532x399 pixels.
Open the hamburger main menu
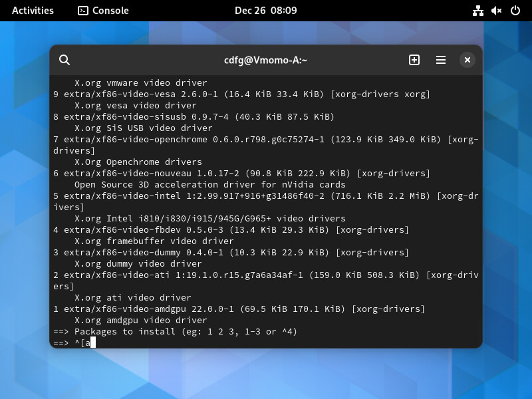click(441, 60)
